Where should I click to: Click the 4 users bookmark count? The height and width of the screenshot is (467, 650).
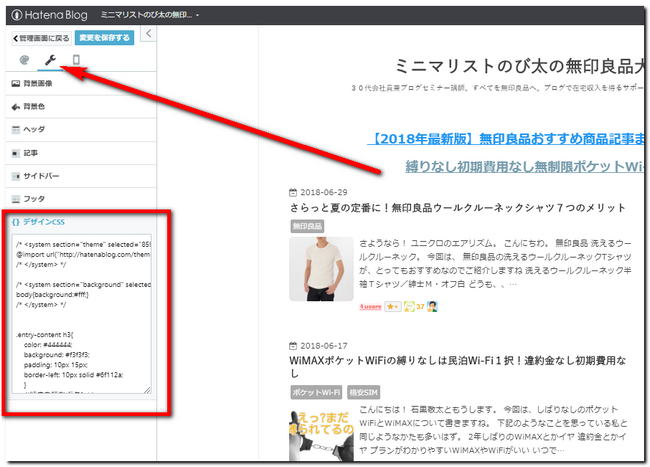(x=370, y=307)
